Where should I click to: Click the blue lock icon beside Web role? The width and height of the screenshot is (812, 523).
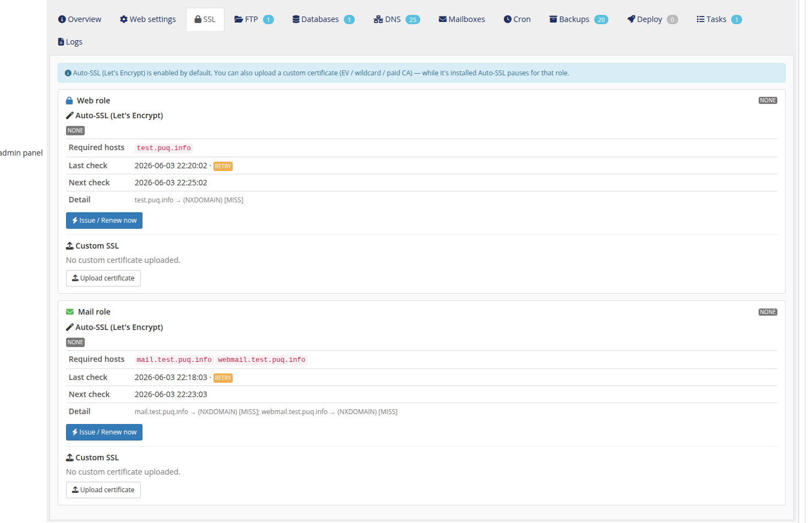click(x=69, y=101)
